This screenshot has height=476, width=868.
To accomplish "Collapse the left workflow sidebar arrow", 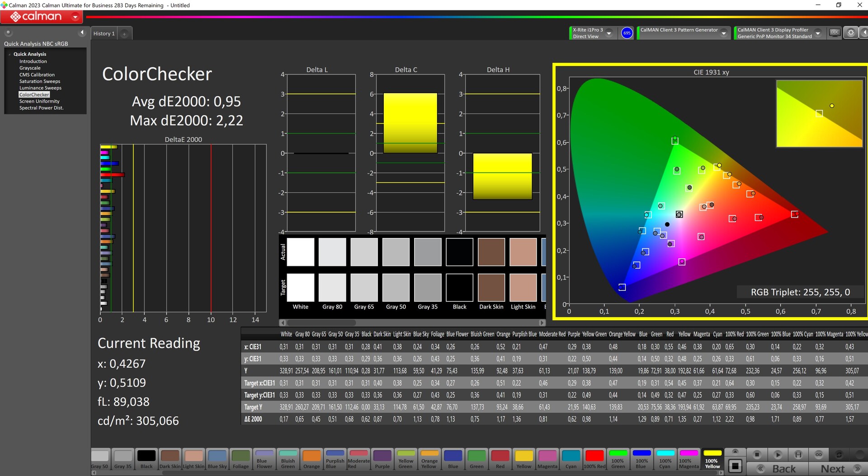I will [x=82, y=33].
